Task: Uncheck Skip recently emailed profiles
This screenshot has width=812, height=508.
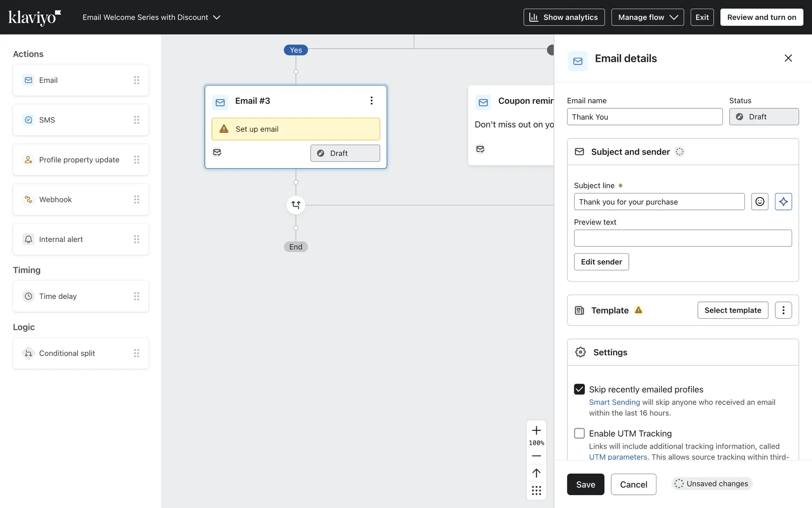Action: pyautogui.click(x=579, y=389)
